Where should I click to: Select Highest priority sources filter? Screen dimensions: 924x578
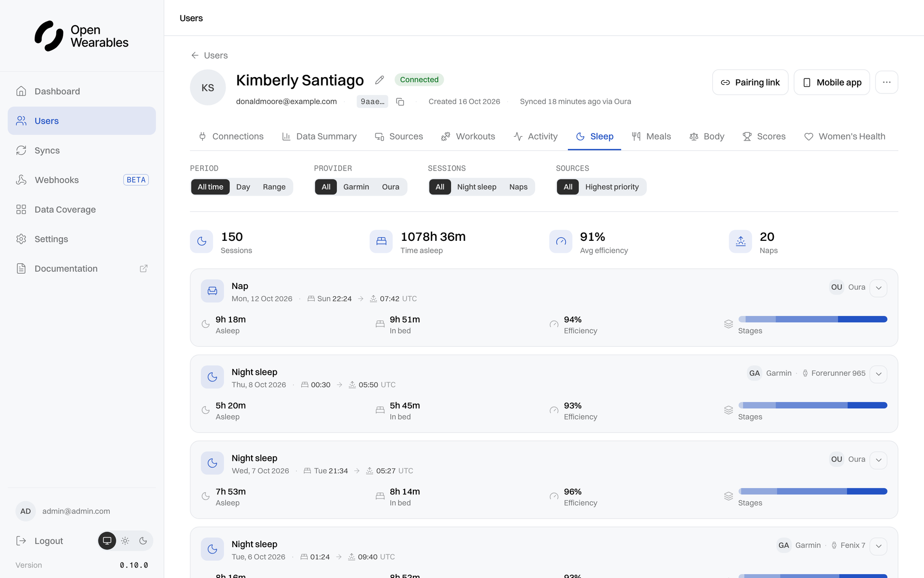pyautogui.click(x=612, y=187)
